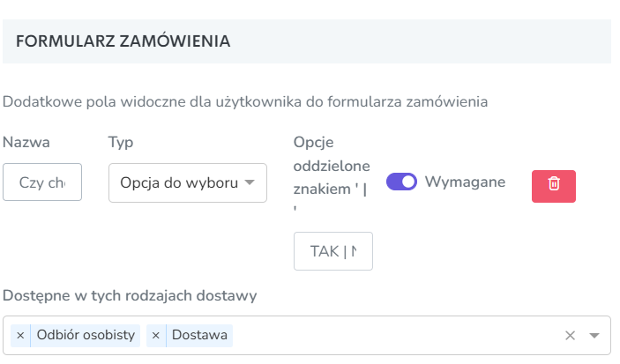Focus the options field containing TAK
This screenshot has width=620, height=364.
point(333,251)
